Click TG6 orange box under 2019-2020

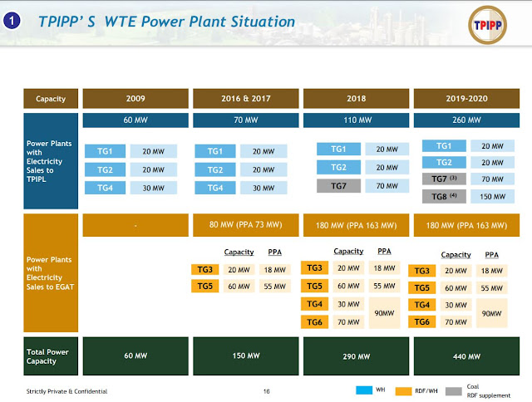(x=421, y=322)
